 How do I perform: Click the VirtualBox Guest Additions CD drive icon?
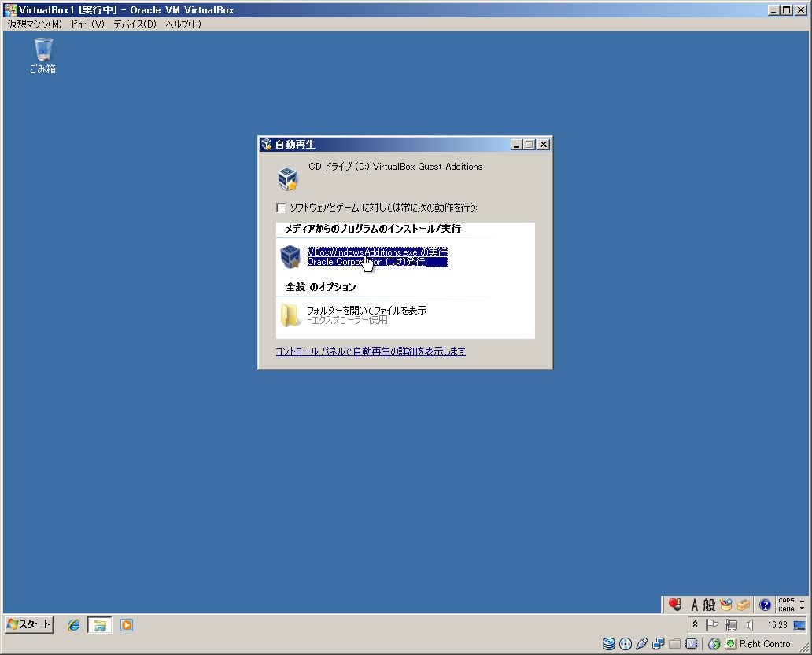click(x=288, y=178)
